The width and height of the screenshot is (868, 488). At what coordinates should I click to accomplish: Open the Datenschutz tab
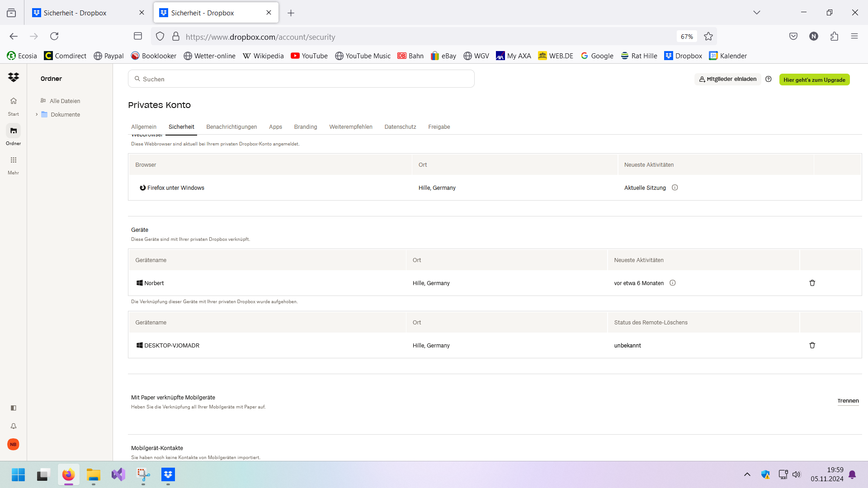400,127
